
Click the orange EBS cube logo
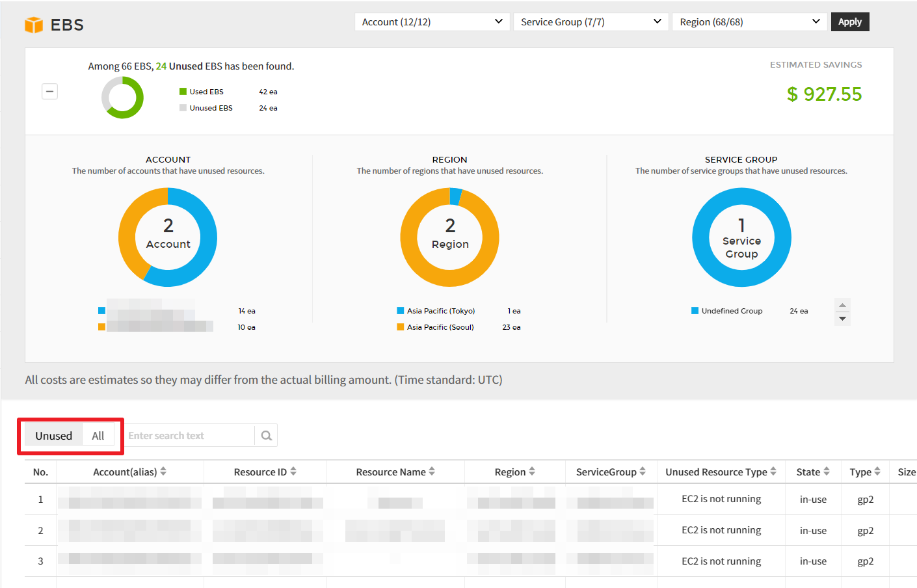(33, 25)
